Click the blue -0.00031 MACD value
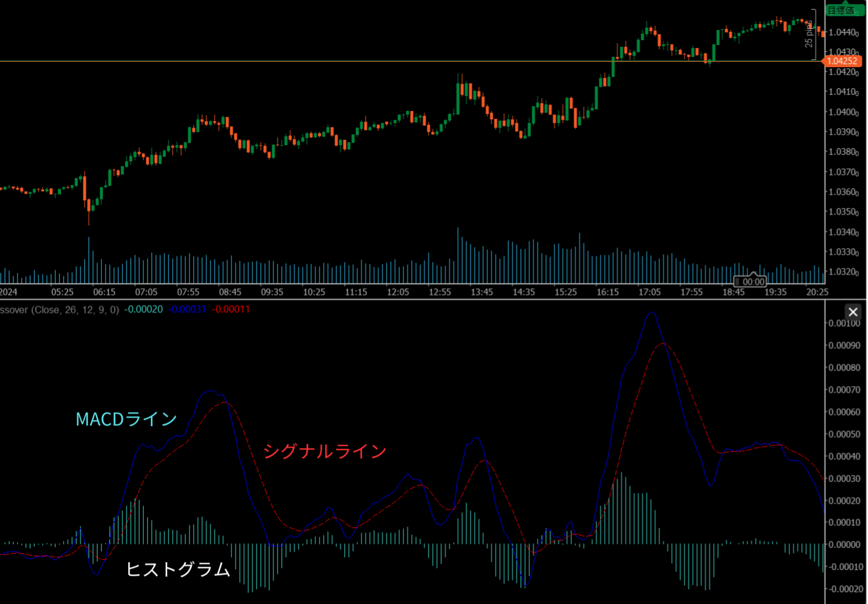 pyautogui.click(x=187, y=310)
